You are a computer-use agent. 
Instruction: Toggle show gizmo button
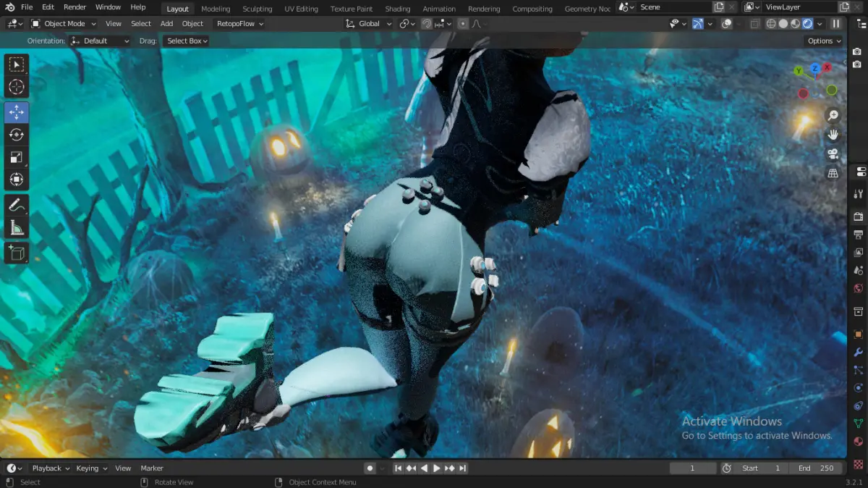(x=697, y=23)
